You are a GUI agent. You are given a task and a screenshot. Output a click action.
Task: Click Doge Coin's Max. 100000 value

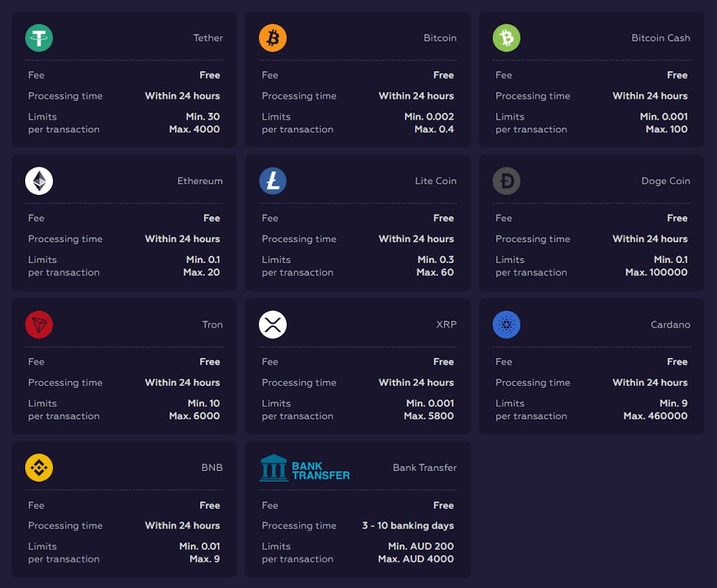tap(656, 272)
